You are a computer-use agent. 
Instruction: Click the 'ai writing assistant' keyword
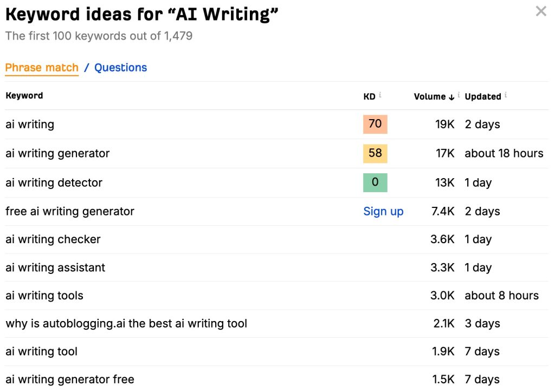(55, 267)
